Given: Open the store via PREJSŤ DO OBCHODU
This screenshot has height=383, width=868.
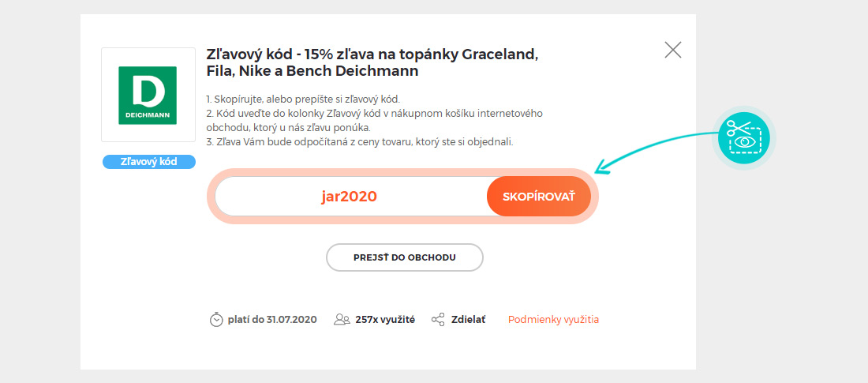Looking at the screenshot, I should pos(405,257).
